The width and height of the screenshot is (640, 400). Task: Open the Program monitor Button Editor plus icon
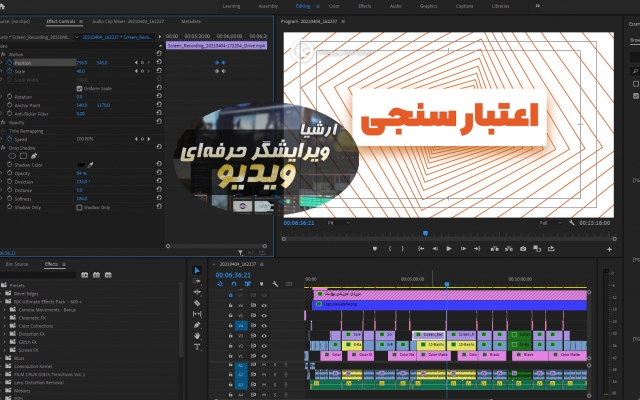click(609, 249)
